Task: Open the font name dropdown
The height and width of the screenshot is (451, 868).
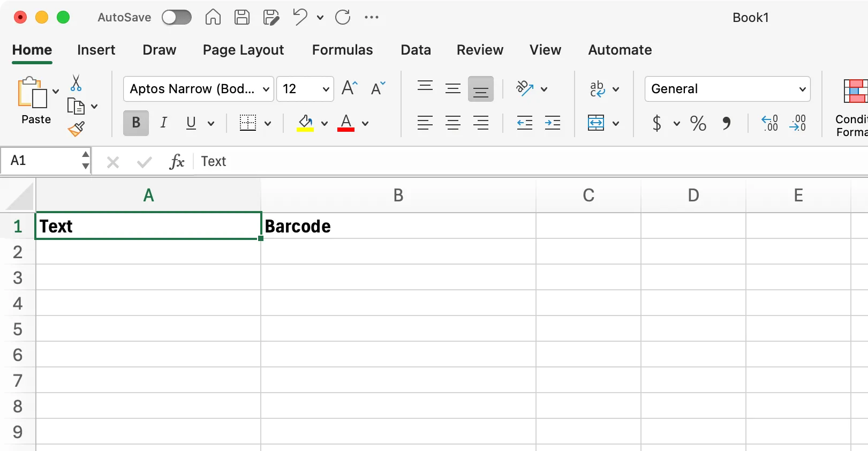Action: pyautogui.click(x=266, y=89)
